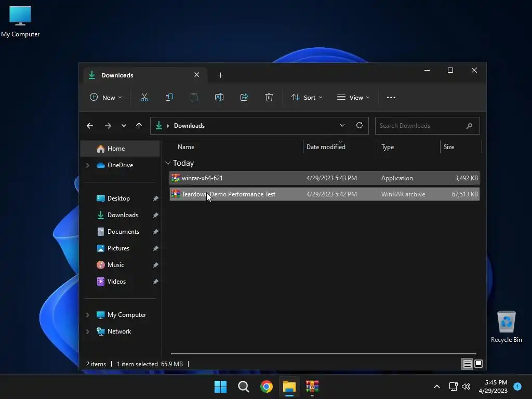Click WinRAR icon on taskbar
This screenshot has width=532, height=399.
[312, 387]
